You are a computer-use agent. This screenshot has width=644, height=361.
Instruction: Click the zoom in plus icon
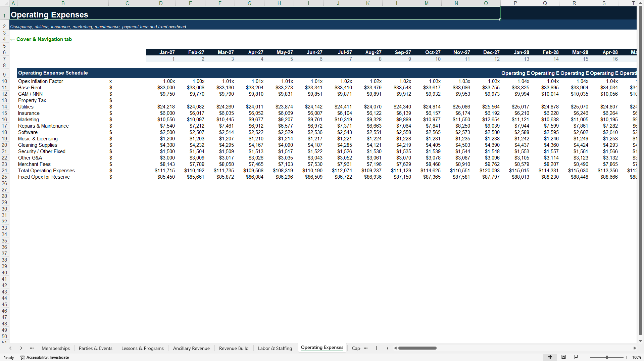626,357
